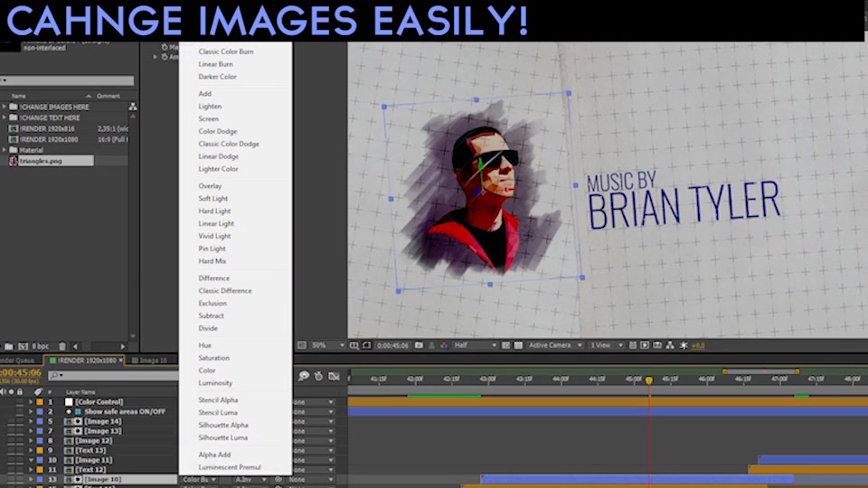The width and height of the screenshot is (868, 488).
Task: Click the solo column header icon
Action: (x=11, y=391)
